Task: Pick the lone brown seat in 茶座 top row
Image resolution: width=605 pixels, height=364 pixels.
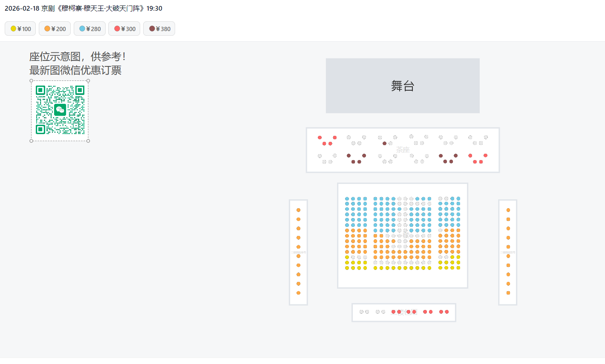Action: tap(385, 143)
